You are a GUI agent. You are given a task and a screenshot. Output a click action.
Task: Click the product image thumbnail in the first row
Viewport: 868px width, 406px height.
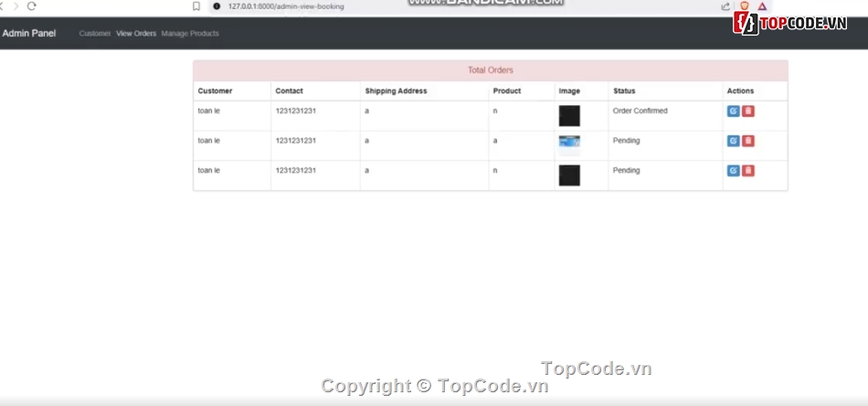(x=569, y=116)
